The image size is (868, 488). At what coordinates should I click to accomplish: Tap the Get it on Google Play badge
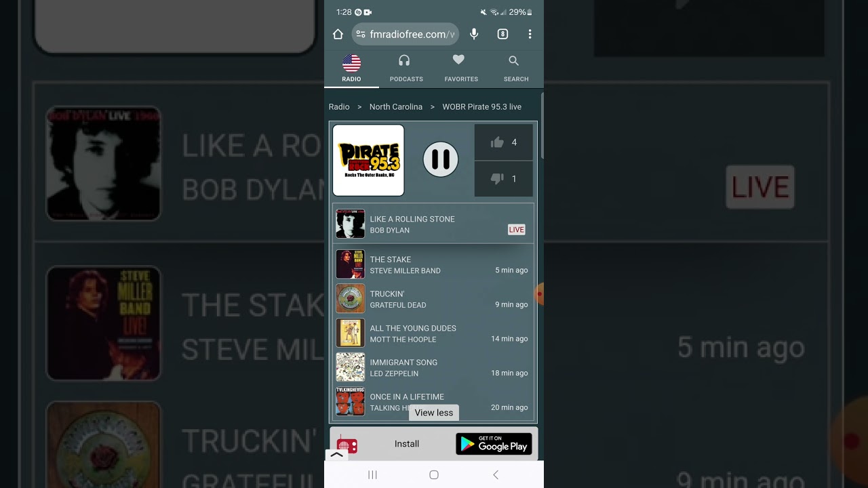(494, 444)
